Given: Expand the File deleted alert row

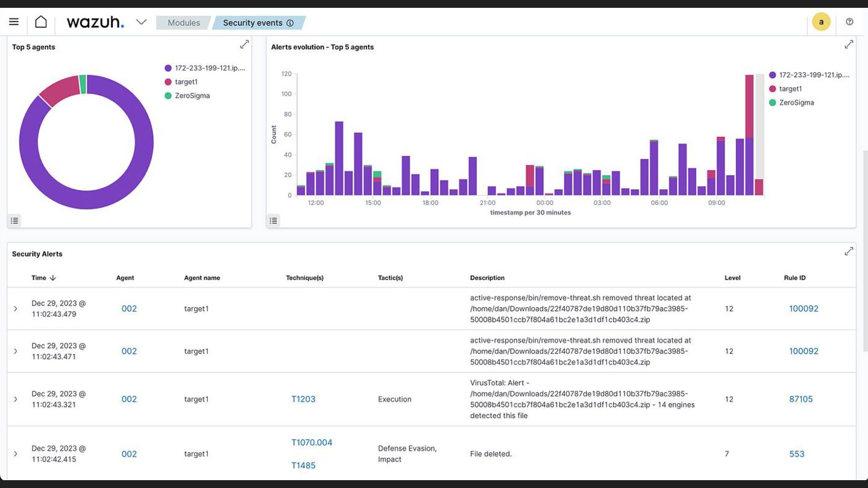Looking at the screenshot, I should pyautogui.click(x=16, y=454).
